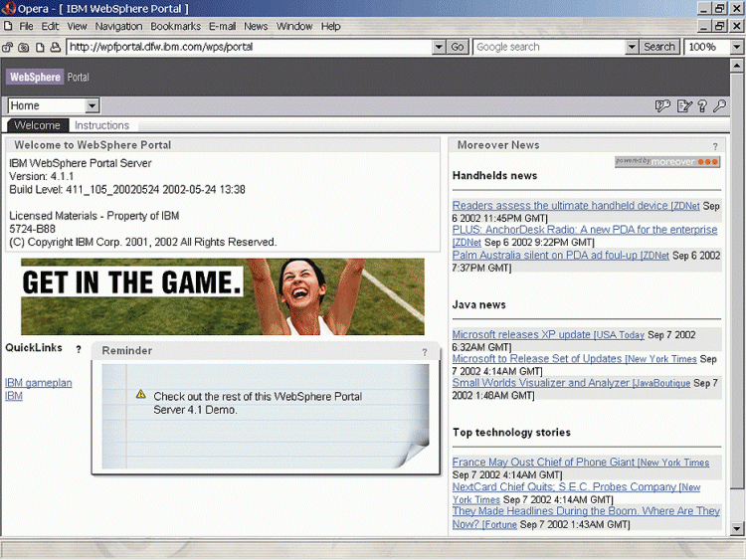Click the vertical scrollbar thumb

point(736,280)
